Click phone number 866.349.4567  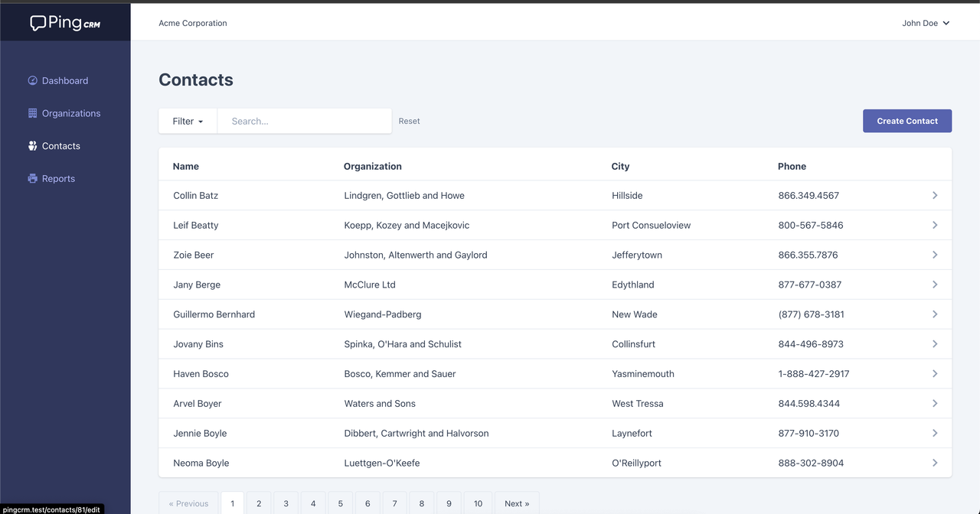tap(808, 196)
